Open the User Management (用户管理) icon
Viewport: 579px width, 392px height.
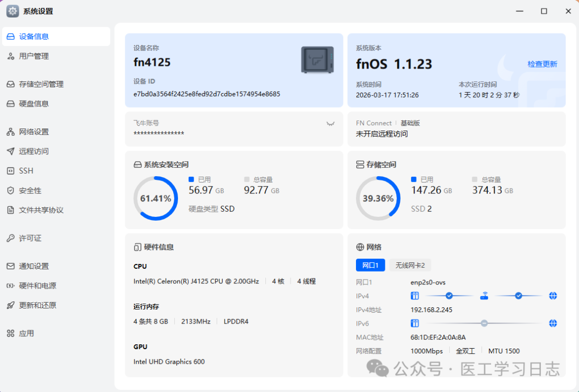coord(11,56)
